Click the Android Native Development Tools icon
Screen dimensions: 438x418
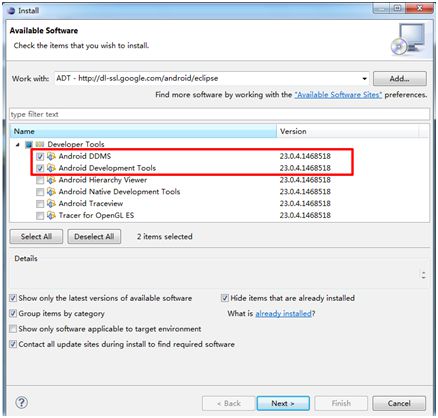click(51, 192)
